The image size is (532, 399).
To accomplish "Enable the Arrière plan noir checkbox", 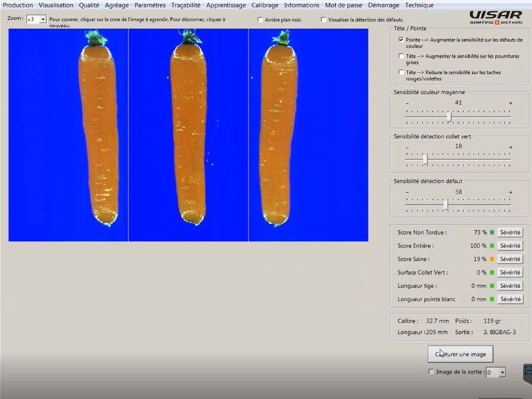I will [259, 20].
